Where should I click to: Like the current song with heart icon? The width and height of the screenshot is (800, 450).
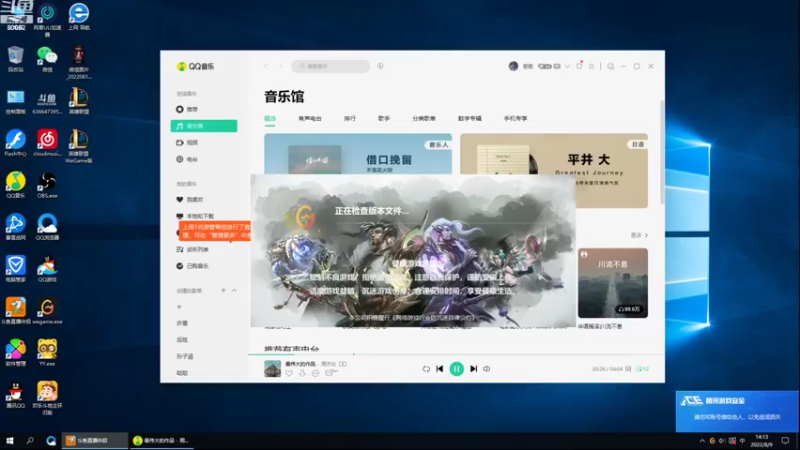(x=289, y=373)
